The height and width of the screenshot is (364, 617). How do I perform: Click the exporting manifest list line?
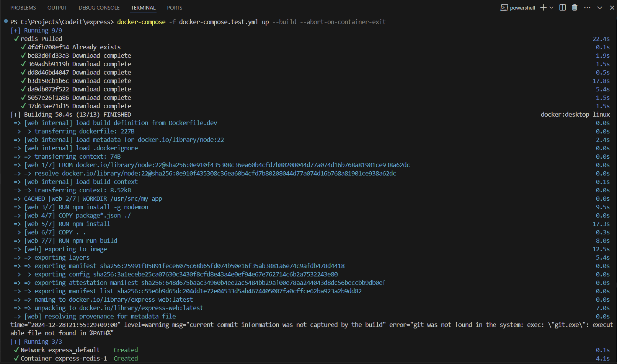(188, 291)
